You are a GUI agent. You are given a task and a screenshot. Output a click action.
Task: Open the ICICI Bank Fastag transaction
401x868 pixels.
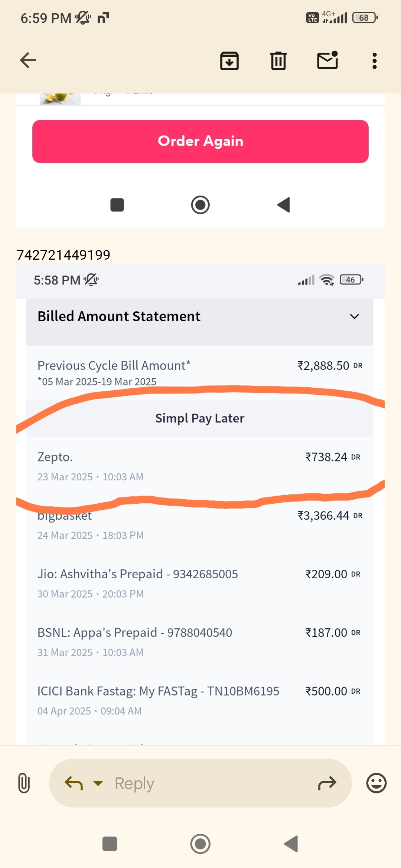[x=199, y=700]
